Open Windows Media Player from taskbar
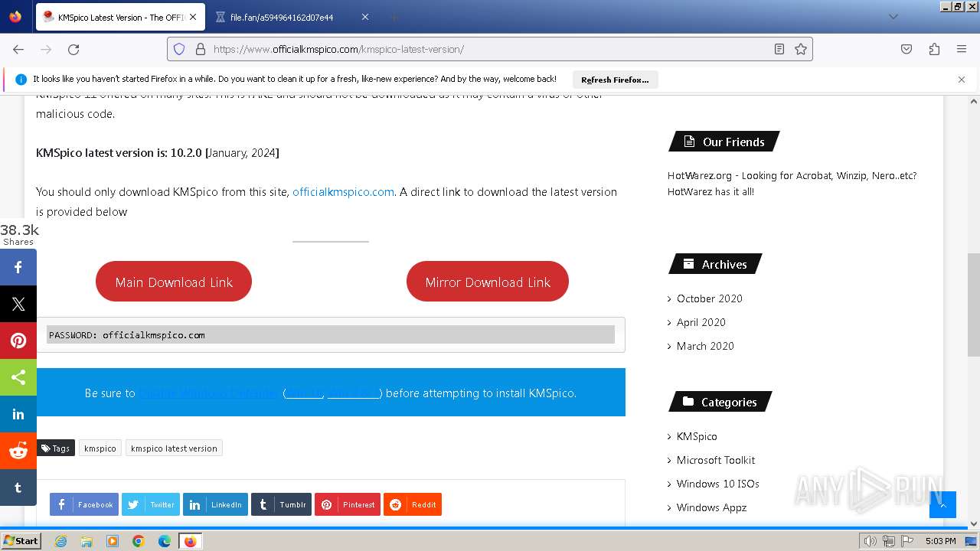The height and width of the screenshot is (551, 980). pos(113,541)
